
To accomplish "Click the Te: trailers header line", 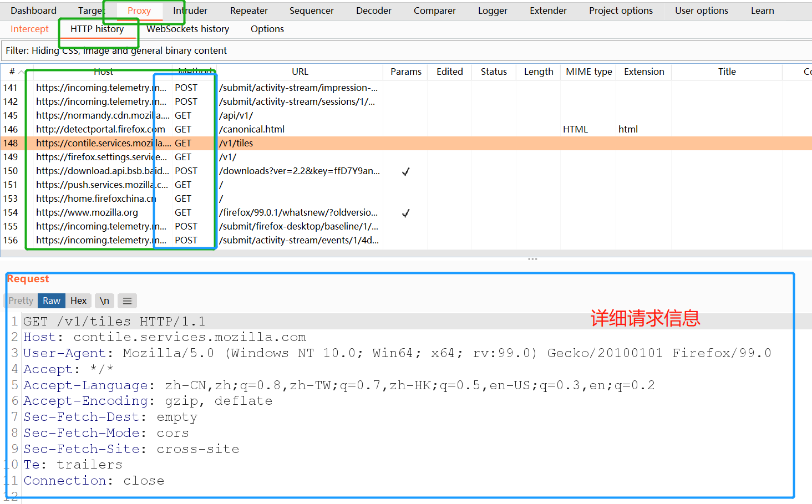I will pyautogui.click(x=73, y=465).
